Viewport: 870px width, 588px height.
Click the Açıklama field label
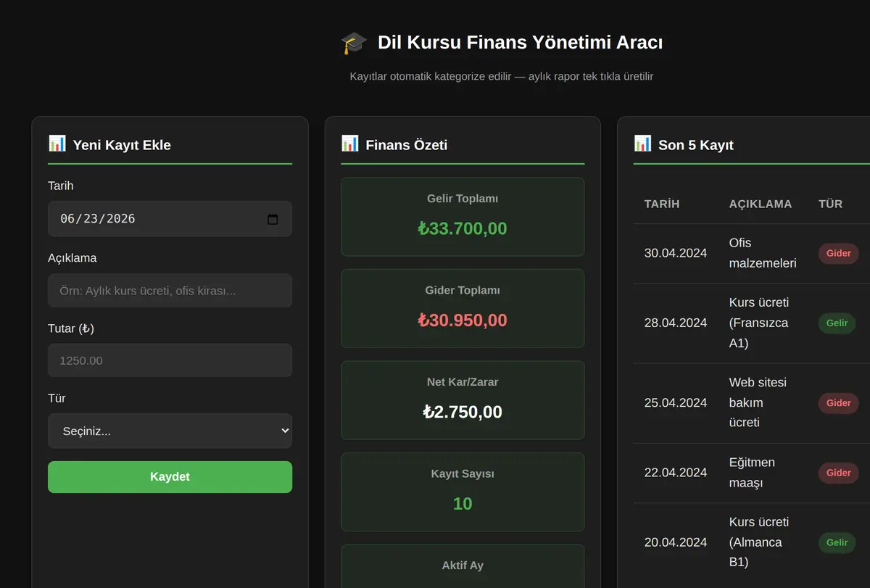click(x=72, y=258)
